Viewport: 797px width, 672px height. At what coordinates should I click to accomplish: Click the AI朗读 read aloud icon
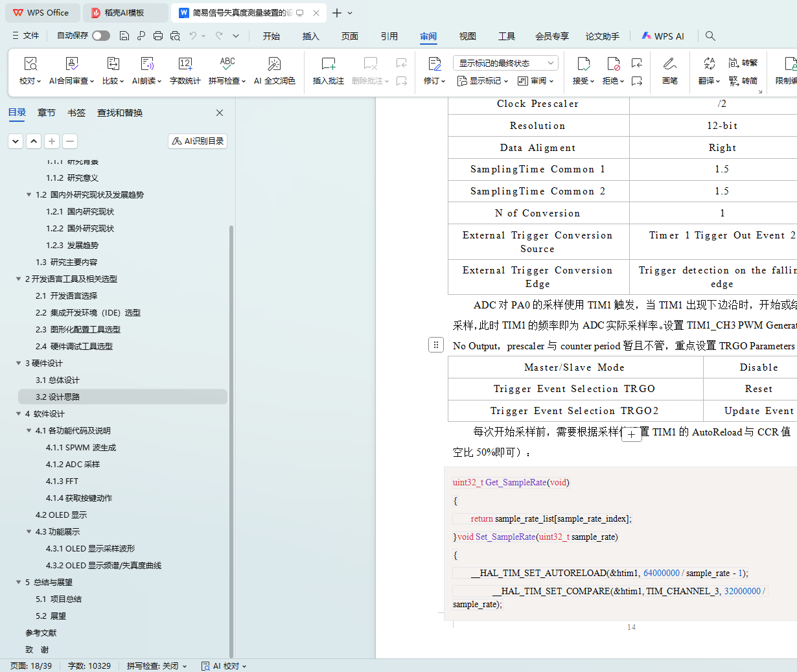coord(147,64)
